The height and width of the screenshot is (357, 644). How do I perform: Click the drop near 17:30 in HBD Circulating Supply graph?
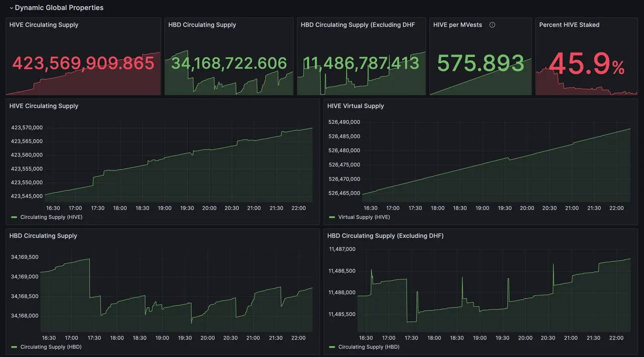pyautogui.click(x=90, y=278)
